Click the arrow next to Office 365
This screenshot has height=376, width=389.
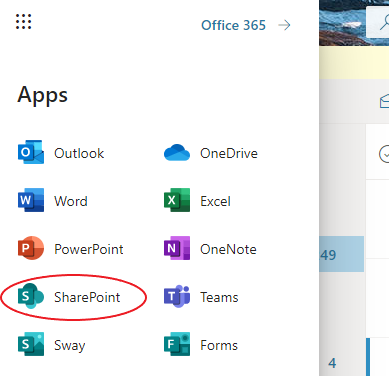click(284, 25)
